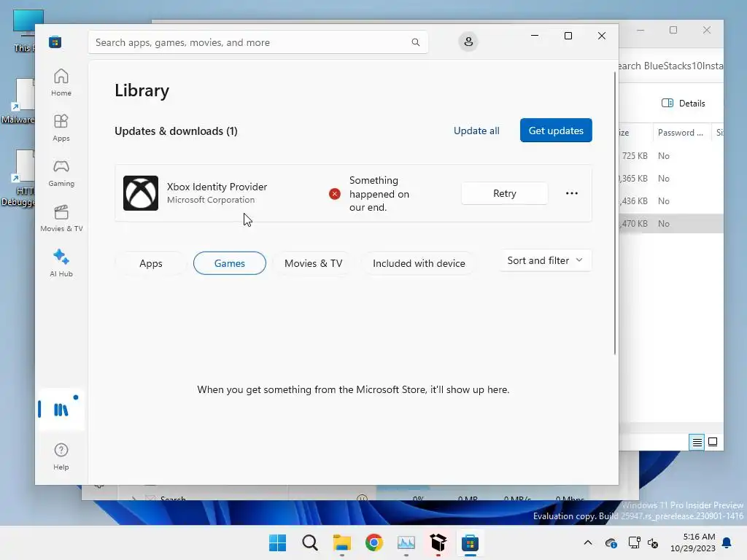This screenshot has width=747, height=560.
Task: Click Password column header in Explorer window
Action: [x=681, y=133]
